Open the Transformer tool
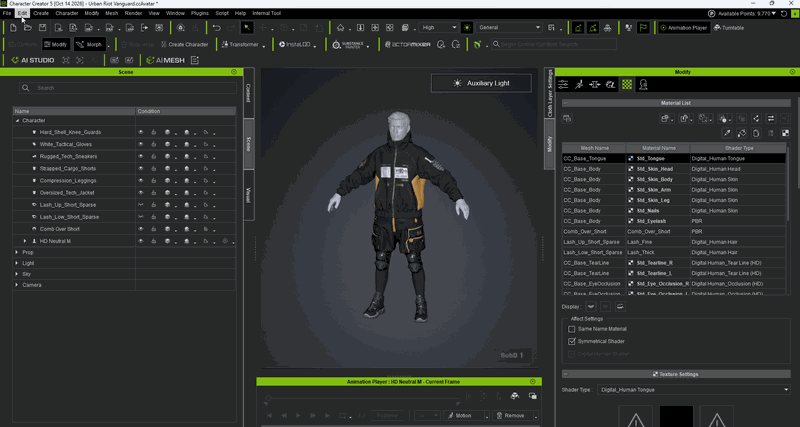The image size is (800, 427). pos(240,44)
